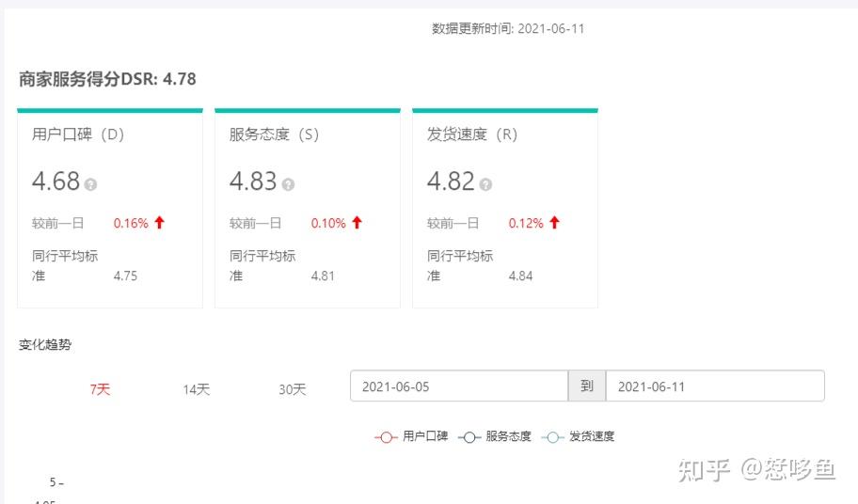This screenshot has height=504, width=858.
Task: Switch to the 14天 trend range
Action: (x=197, y=389)
